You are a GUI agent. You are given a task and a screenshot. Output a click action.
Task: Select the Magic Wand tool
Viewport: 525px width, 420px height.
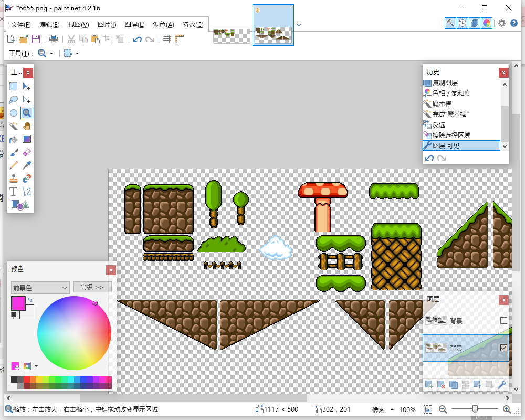point(14,126)
